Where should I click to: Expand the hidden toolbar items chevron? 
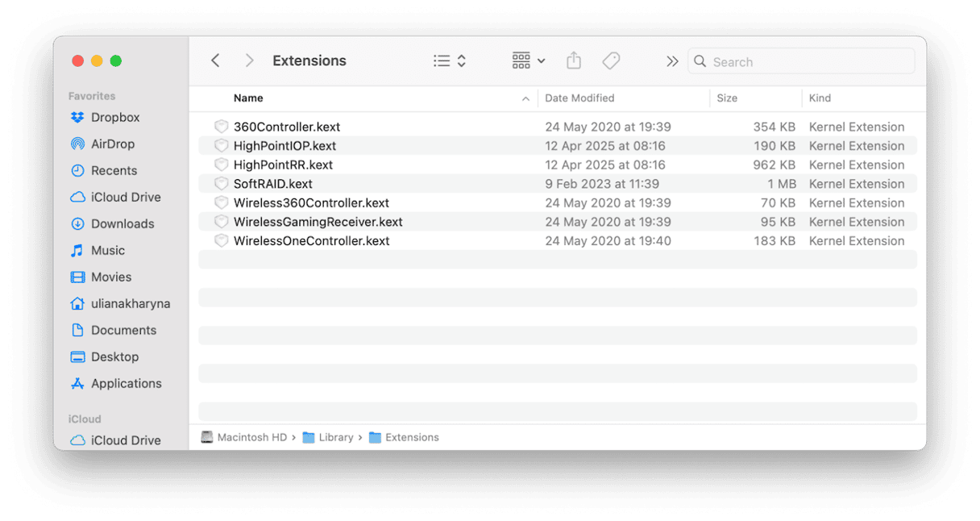pos(672,61)
